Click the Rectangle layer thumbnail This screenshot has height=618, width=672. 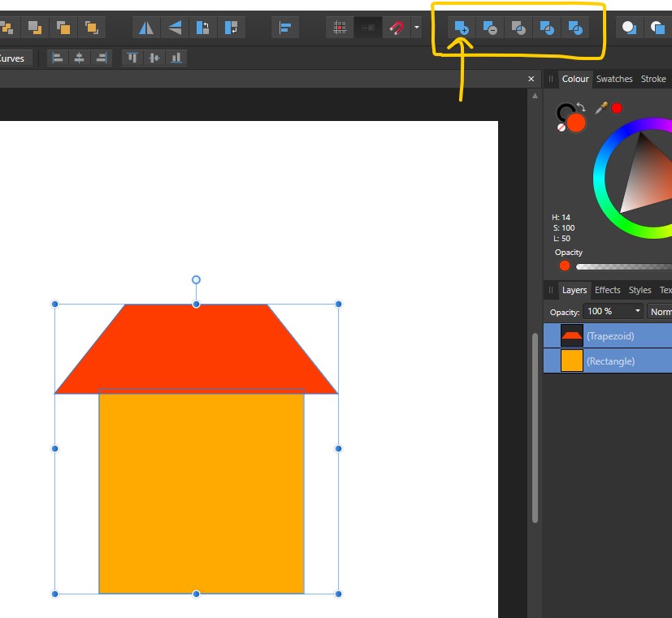[x=572, y=361]
